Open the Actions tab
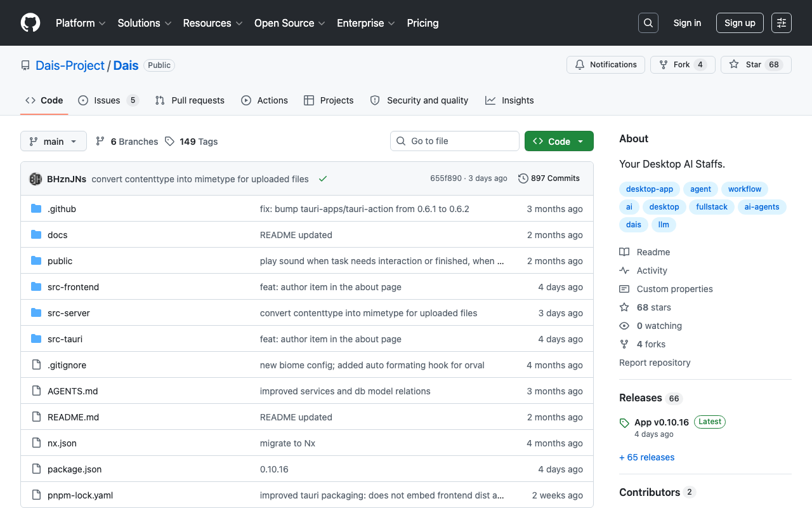This screenshot has width=812, height=508. (265, 100)
